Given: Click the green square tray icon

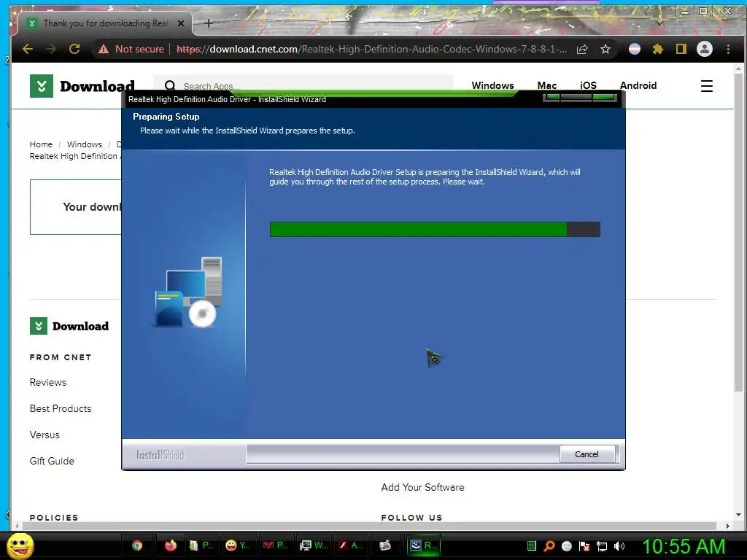Looking at the screenshot, I should 532,546.
